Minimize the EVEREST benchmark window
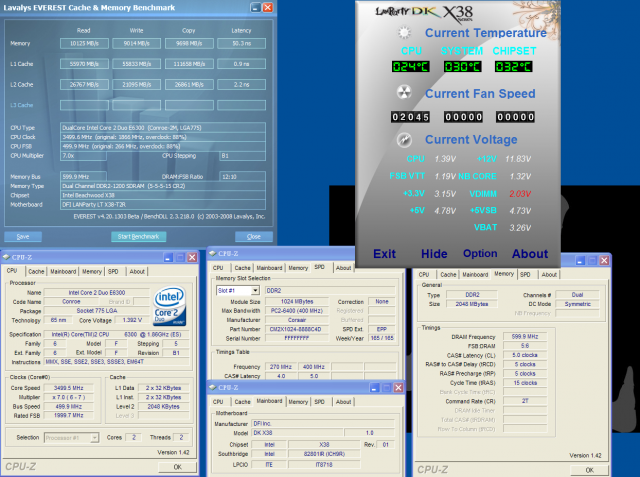The height and width of the screenshot is (477, 640). tap(256, 7)
